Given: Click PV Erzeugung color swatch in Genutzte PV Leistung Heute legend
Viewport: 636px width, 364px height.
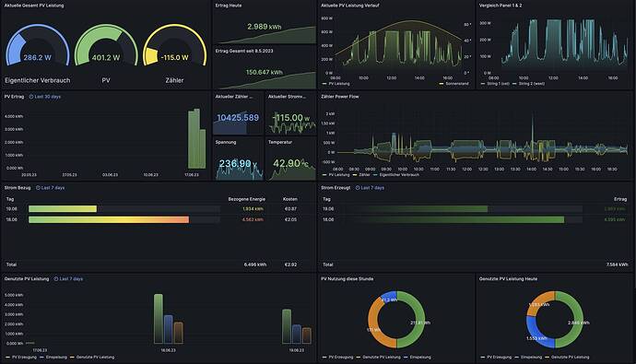Looking at the screenshot, I should tap(483, 358).
